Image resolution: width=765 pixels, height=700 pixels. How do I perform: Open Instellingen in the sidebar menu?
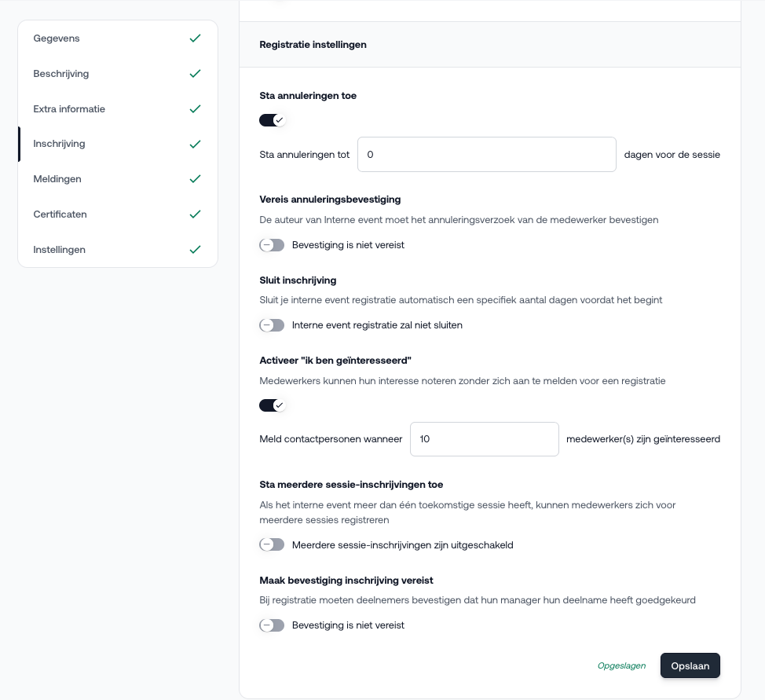tap(59, 250)
